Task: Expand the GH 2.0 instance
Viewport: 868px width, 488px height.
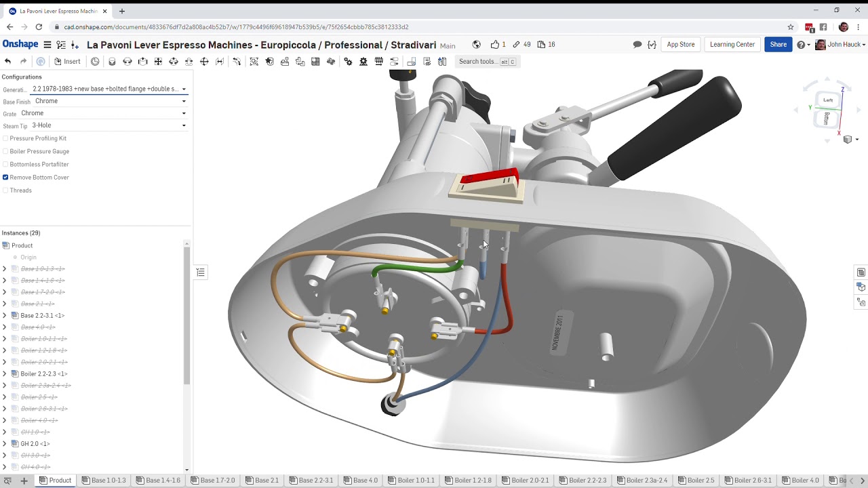Action: pyautogui.click(x=5, y=444)
